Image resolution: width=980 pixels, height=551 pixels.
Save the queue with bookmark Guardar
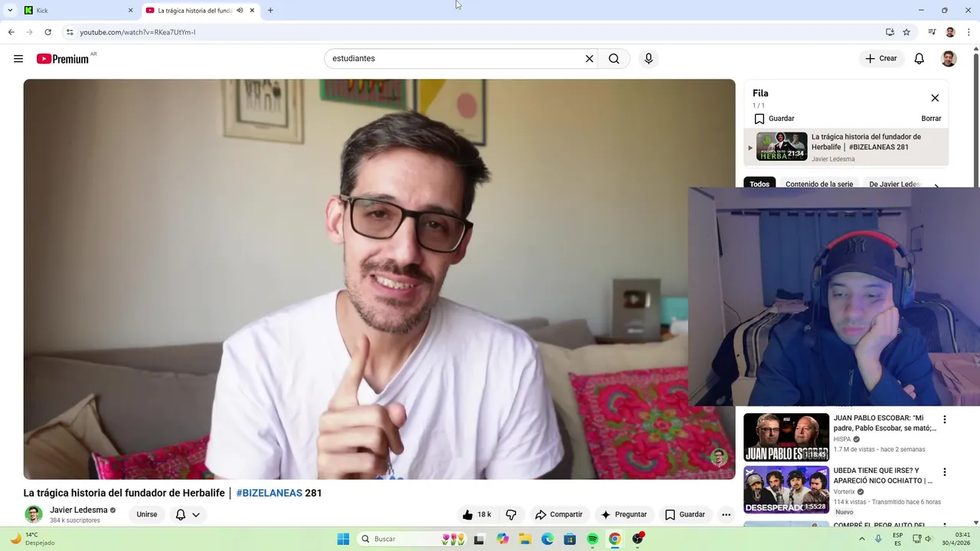[x=775, y=119]
